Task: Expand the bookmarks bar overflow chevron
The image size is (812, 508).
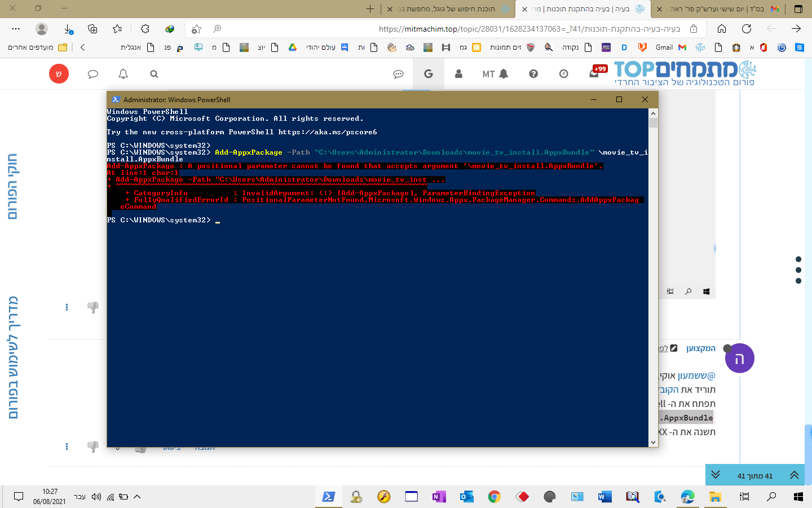Action: pos(82,47)
